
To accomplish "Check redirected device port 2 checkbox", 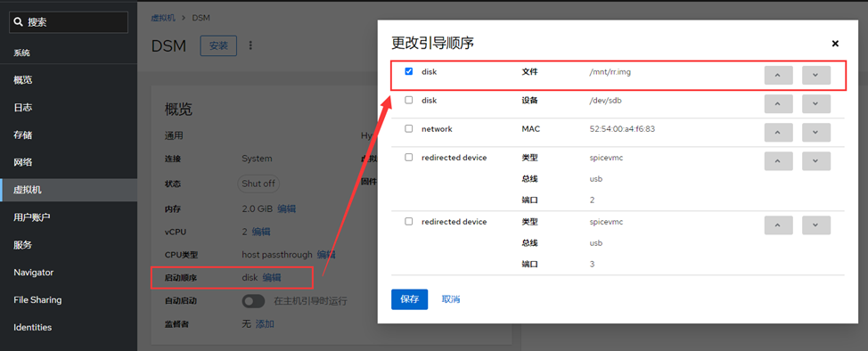I will click(x=408, y=157).
